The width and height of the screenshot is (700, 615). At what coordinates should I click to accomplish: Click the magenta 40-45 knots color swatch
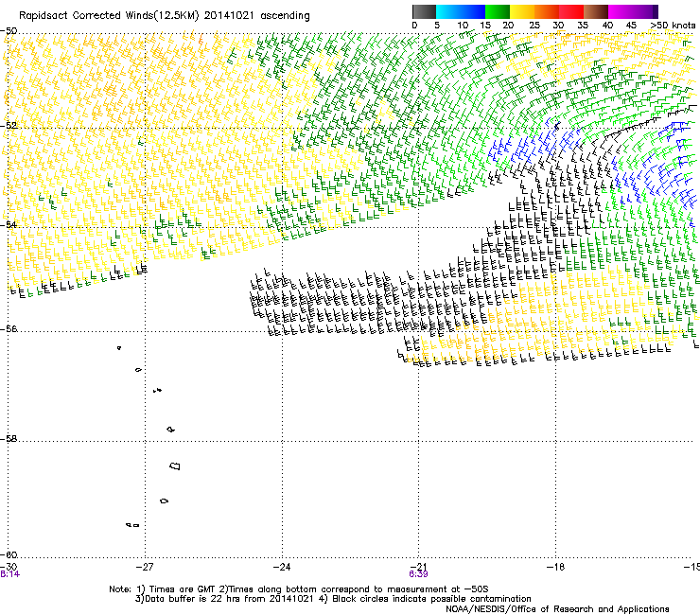coord(621,11)
